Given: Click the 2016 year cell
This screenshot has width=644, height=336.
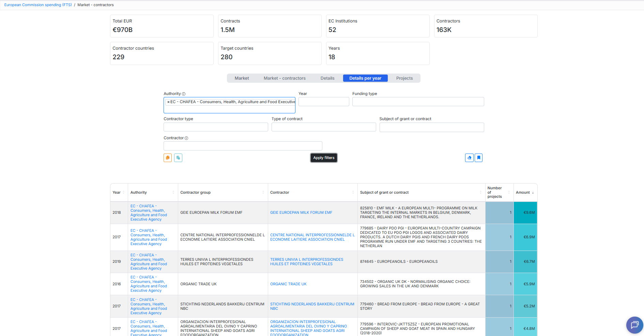Looking at the screenshot, I should (x=119, y=284).
